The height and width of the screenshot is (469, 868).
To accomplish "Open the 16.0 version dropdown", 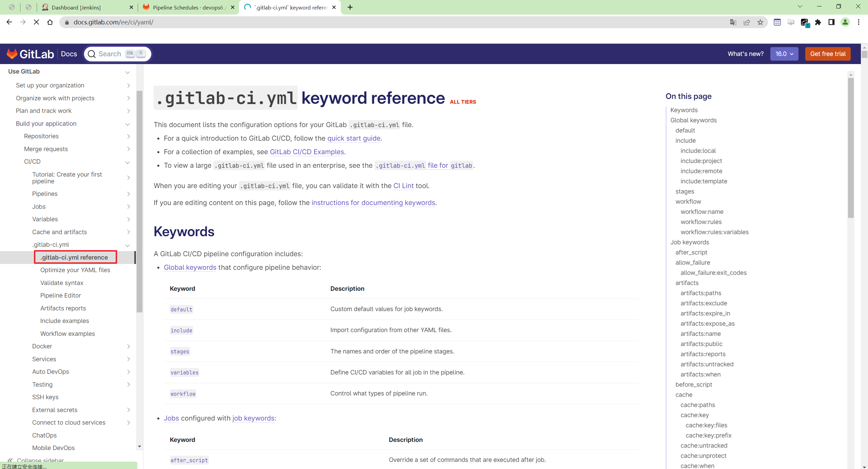I will [x=784, y=54].
